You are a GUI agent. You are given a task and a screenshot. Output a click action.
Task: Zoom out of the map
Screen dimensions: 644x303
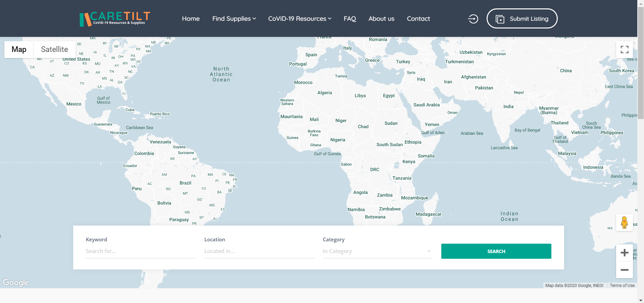pyautogui.click(x=625, y=270)
